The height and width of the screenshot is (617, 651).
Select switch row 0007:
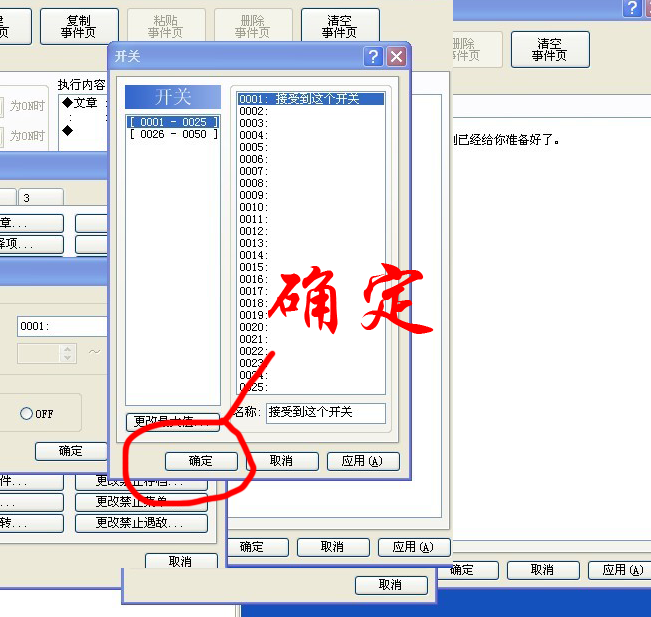311,171
